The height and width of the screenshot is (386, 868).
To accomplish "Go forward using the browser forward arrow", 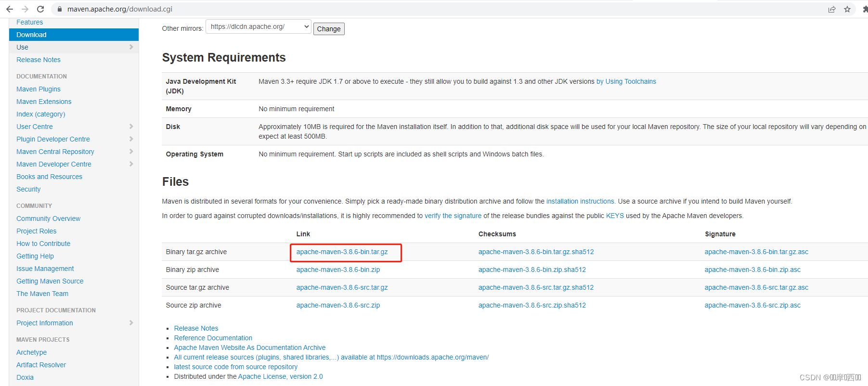I will coord(25,9).
